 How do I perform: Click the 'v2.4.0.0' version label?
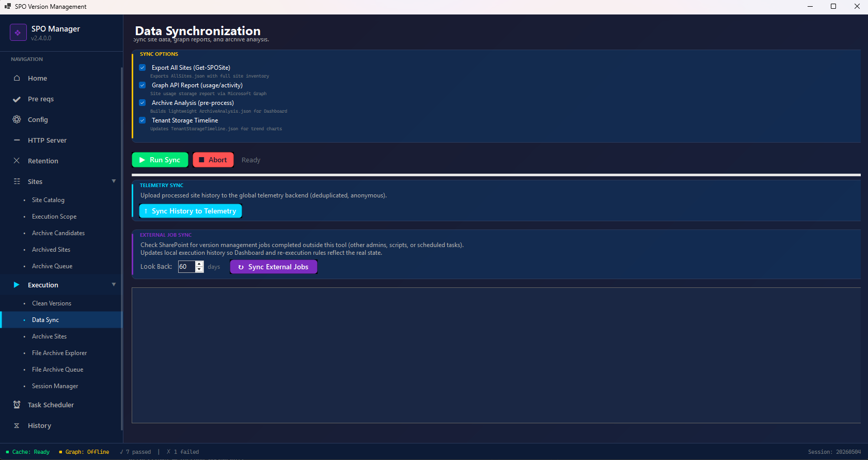[x=41, y=38]
